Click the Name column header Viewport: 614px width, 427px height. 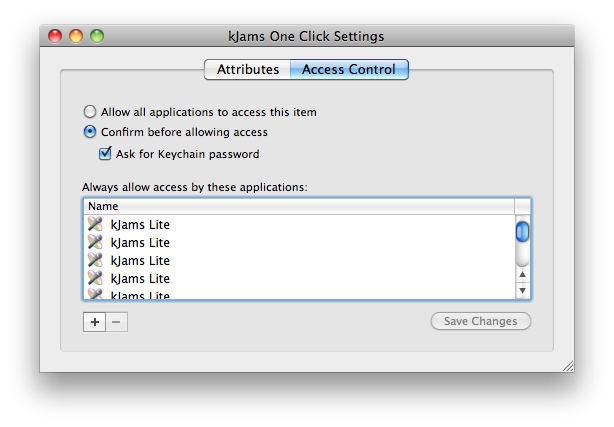pyautogui.click(x=298, y=206)
